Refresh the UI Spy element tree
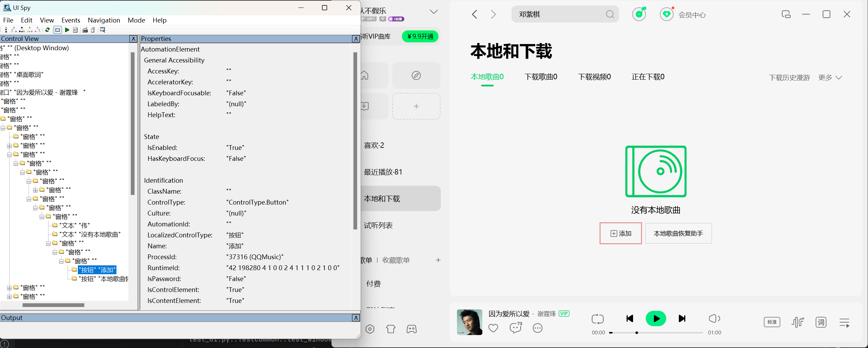 coord(47,30)
